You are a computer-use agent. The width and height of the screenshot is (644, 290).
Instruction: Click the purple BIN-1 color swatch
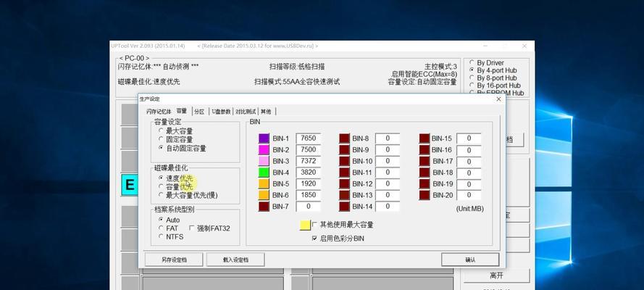264,138
